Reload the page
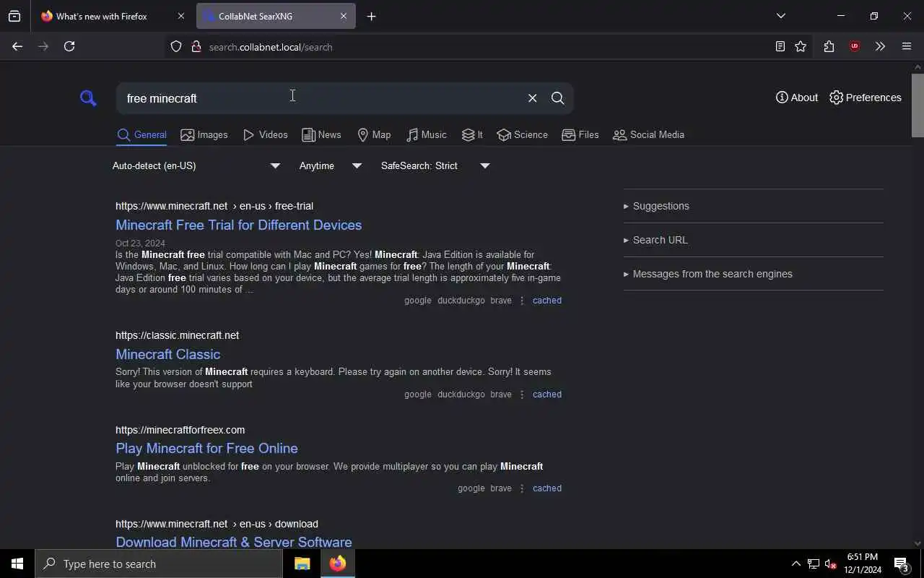924x578 pixels. 69,46
